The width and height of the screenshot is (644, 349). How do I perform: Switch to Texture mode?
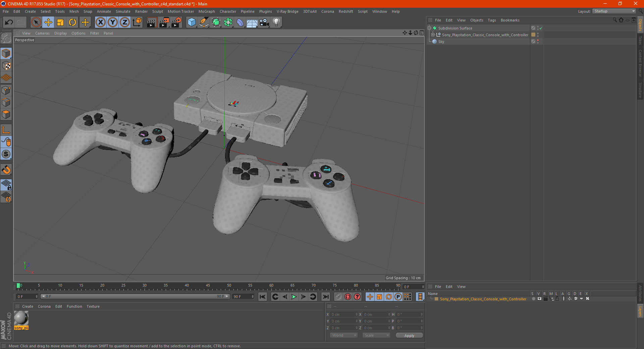[6, 66]
